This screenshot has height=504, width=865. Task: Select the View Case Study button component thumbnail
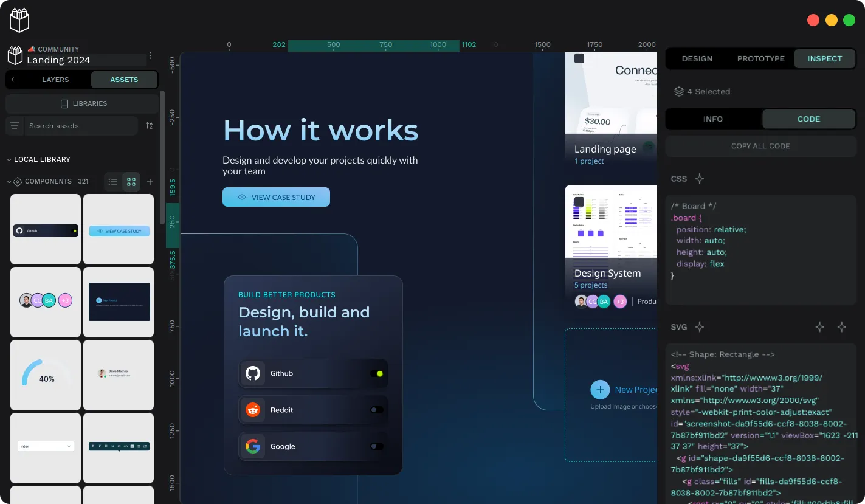pyautogui.click(x=119, y=229)
